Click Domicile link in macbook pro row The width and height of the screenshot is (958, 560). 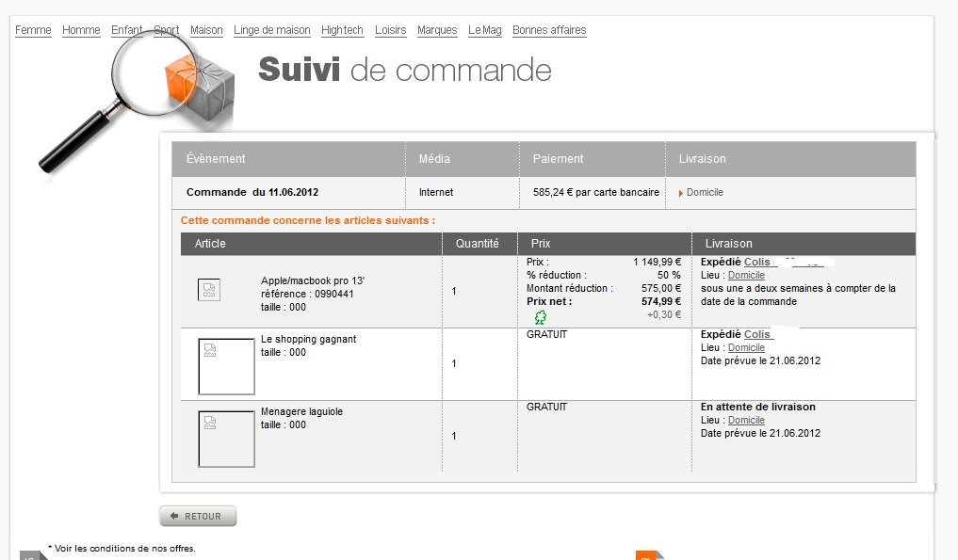point(746,276)
